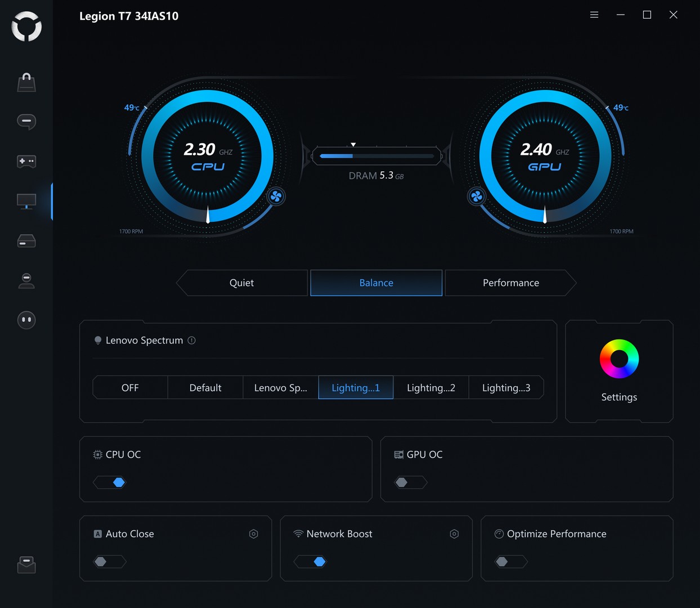Turn on the Auto Close toggle
The width and height of the screenshot is (700, 608).
tap(110, 561)
